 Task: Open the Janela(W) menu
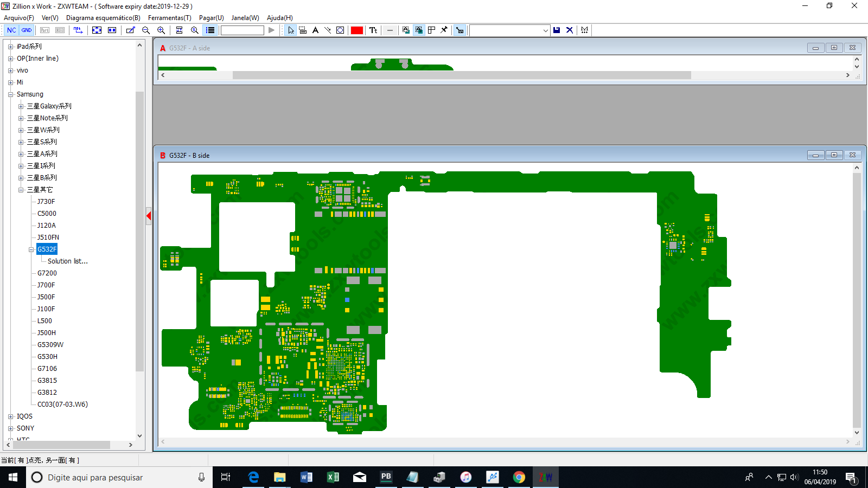coord(245,18)
